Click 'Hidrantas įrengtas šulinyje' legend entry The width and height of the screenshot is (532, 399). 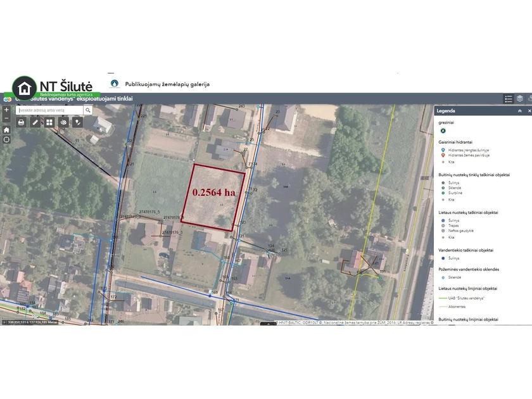pyautogui.click(x=469, y=150)
